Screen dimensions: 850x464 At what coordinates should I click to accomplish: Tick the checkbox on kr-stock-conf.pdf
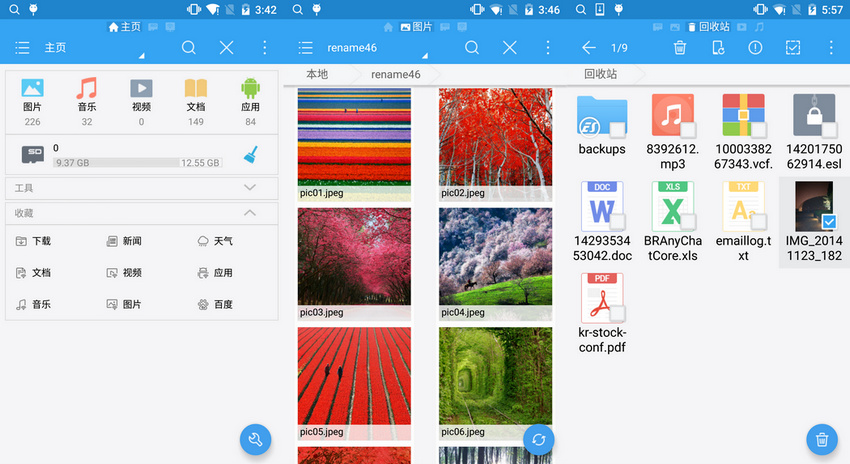(x=617, y=313)
